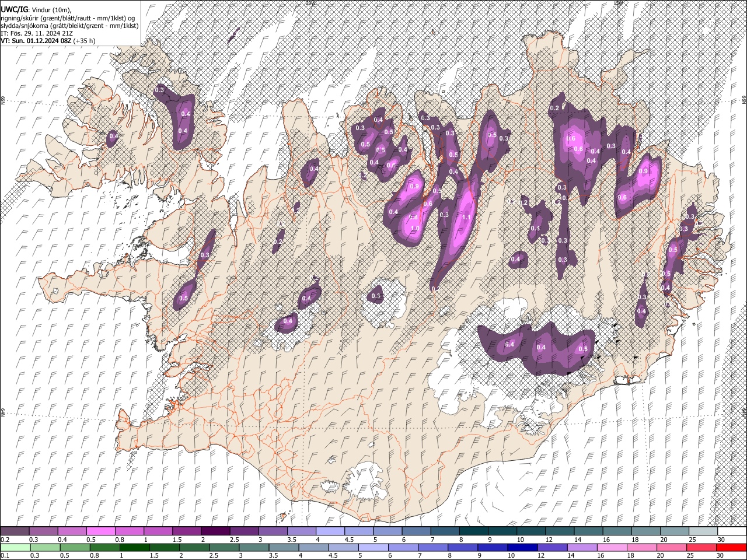Click the pure red swatch after 30

tap(731, 548)
